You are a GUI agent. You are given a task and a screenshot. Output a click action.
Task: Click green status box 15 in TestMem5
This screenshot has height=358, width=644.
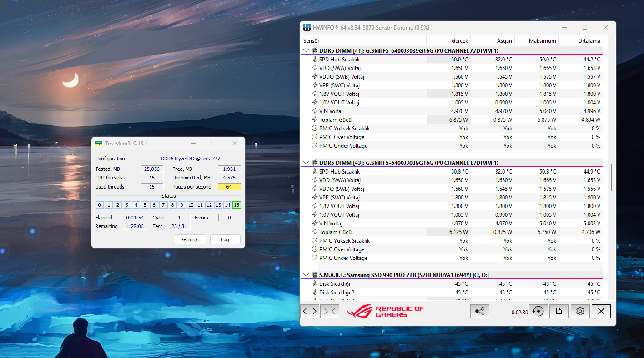236,205
